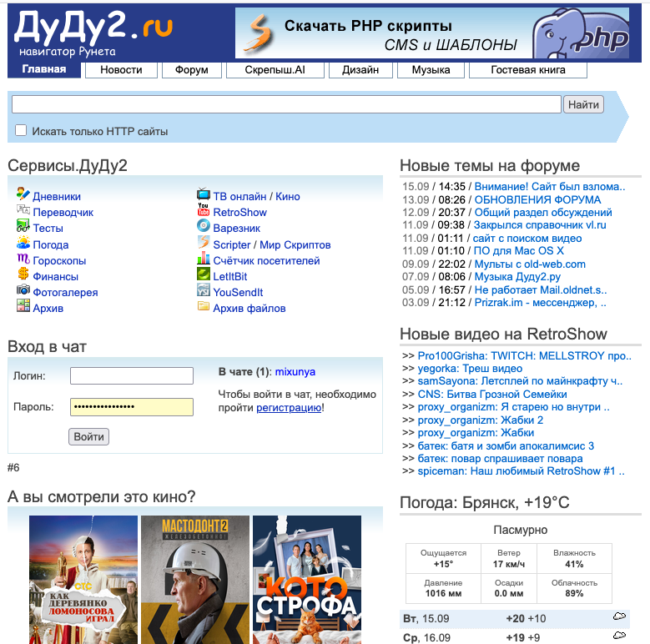This screenshot has width=650, height=644.
Task: Open the Новости tab
Action: click(121, 69)
